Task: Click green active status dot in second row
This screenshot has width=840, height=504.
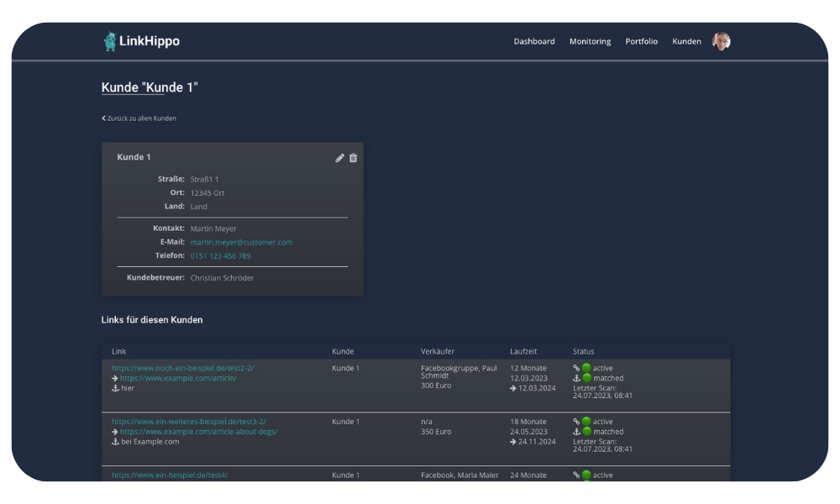Action: [x=586, y=422]
